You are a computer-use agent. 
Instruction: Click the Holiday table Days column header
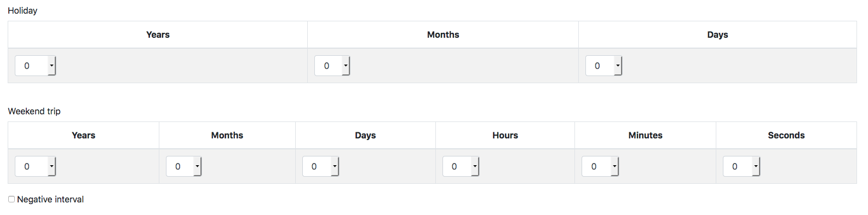tap(717, 34)
